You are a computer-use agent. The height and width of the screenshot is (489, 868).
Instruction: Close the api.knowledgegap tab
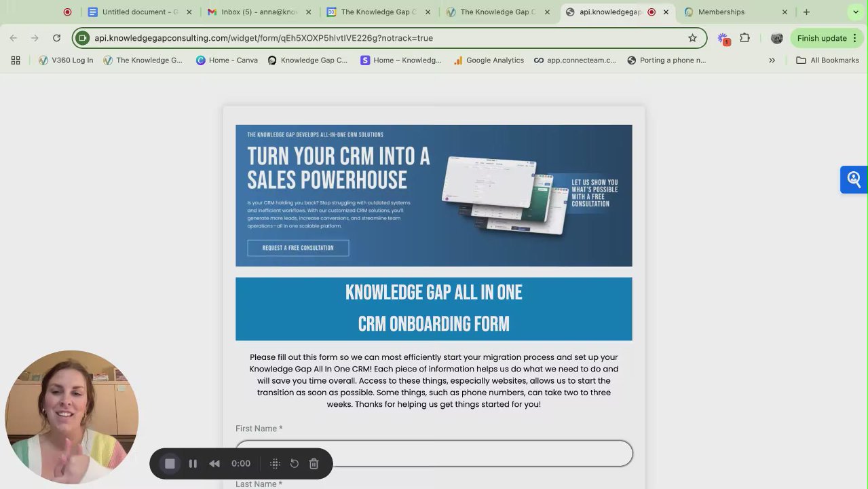tap(666, 12)
